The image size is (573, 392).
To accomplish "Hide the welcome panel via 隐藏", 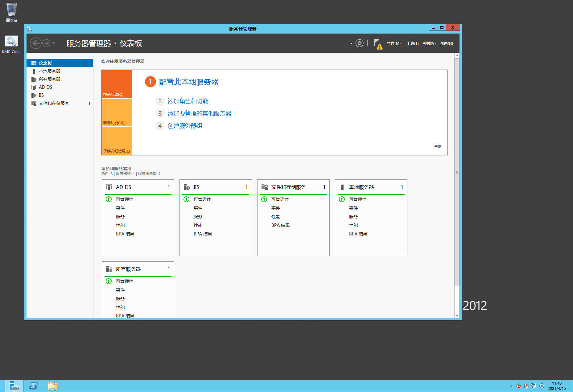I will [437, 146].
